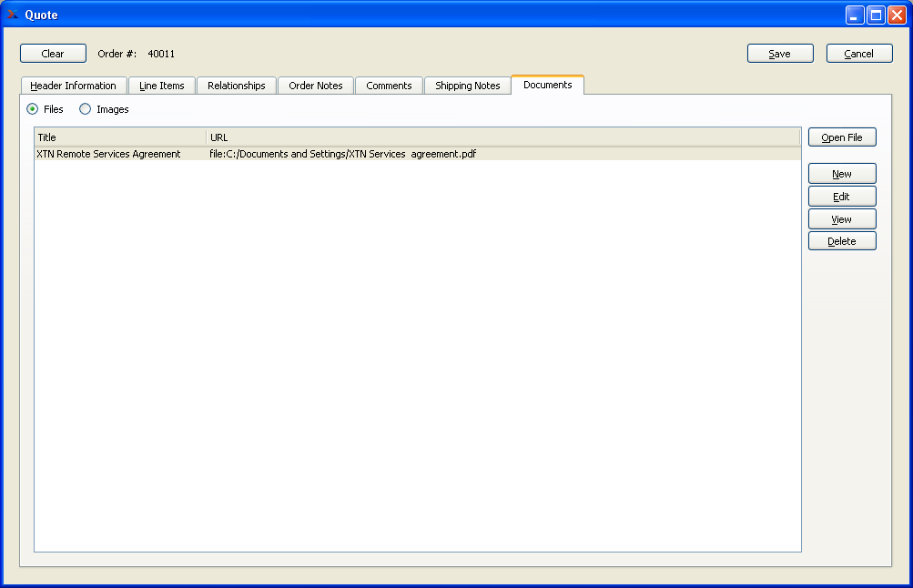Delete the selected document

[x=842, y=241]
